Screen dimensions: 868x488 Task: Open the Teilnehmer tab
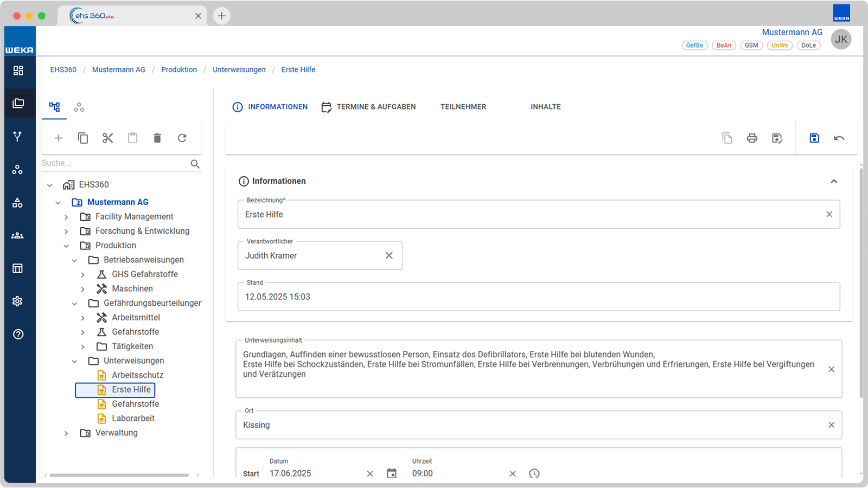463,107
